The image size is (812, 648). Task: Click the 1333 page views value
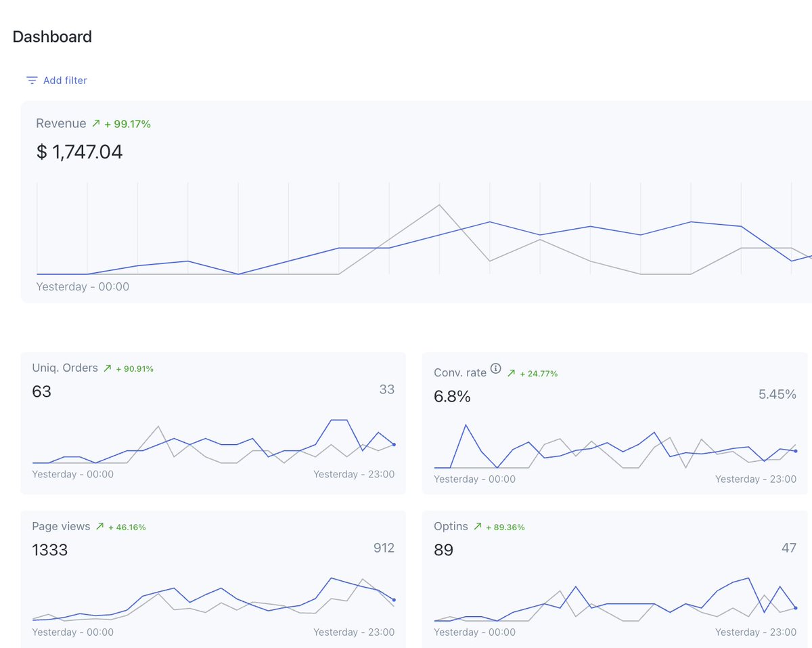pyautogui.click(x=50, y=550)
